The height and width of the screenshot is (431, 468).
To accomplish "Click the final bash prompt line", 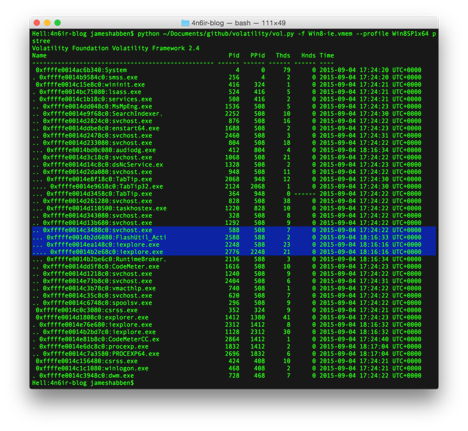I will [x=83, y=383].
